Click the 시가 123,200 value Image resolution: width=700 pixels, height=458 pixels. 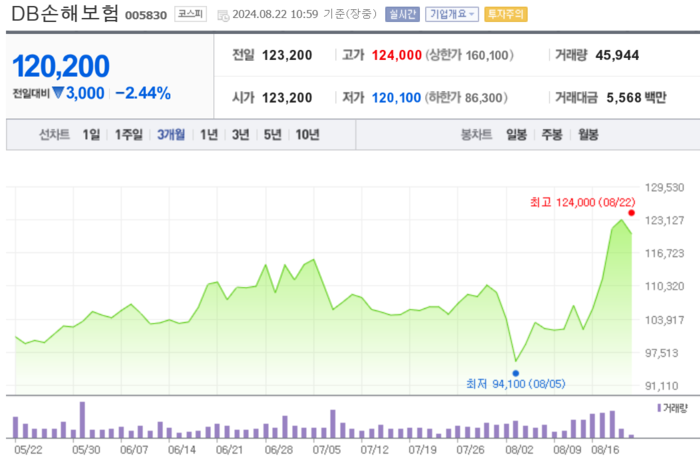tap(287, 97)
